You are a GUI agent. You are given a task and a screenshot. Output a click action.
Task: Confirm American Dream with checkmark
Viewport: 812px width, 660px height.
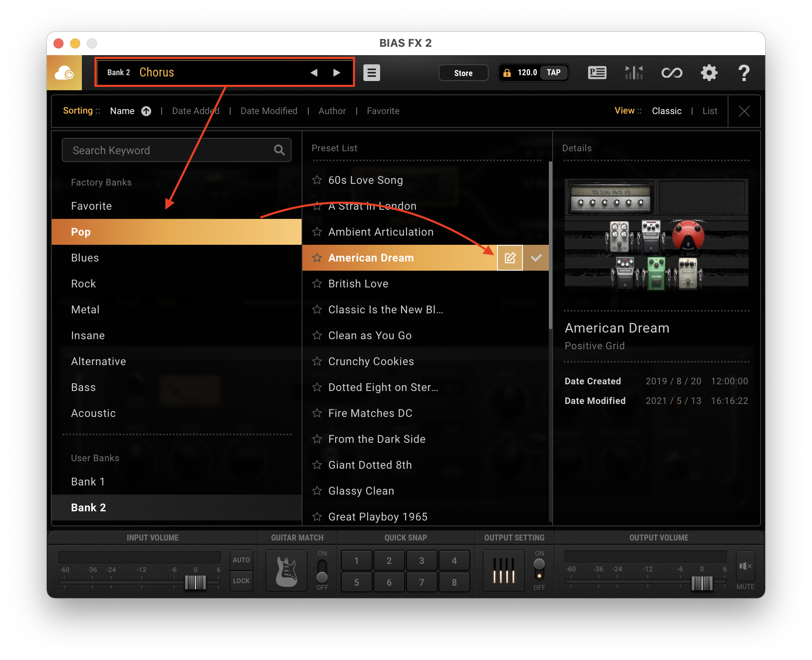[536, 258]
